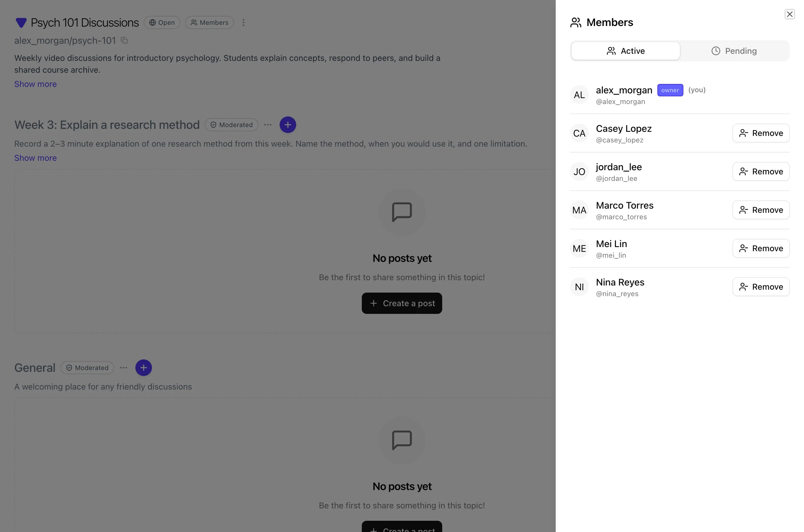
Task: Open the Psych 101 Discussions options menu
Action: [243, 22]
